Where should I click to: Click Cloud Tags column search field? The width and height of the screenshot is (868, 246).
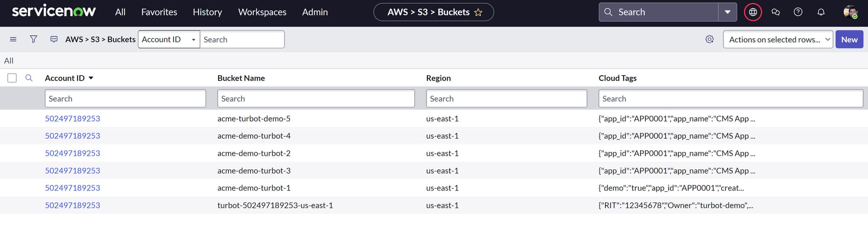pos(731,98)
